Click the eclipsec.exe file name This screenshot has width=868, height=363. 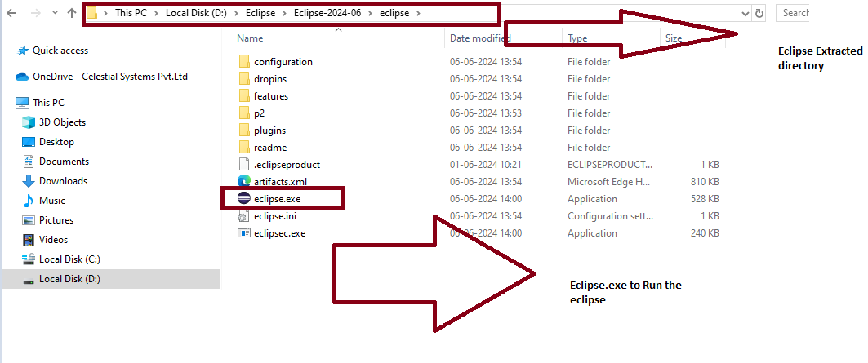pos(279,233)
